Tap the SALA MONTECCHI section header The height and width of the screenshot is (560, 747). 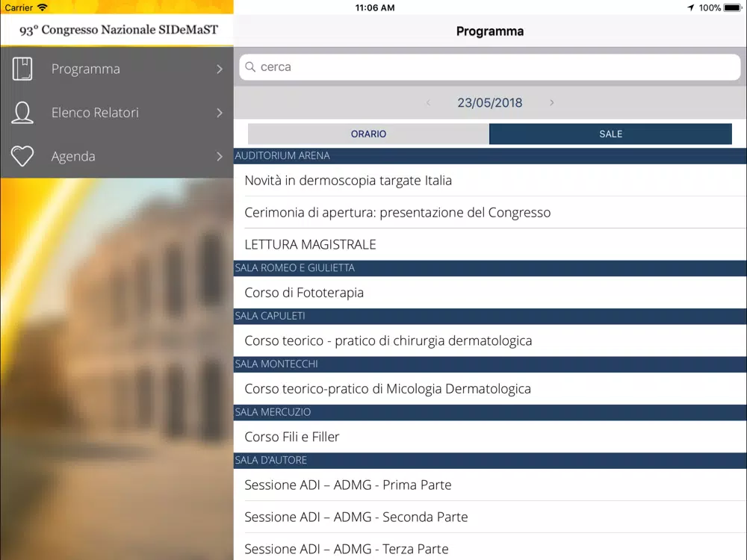490,364
